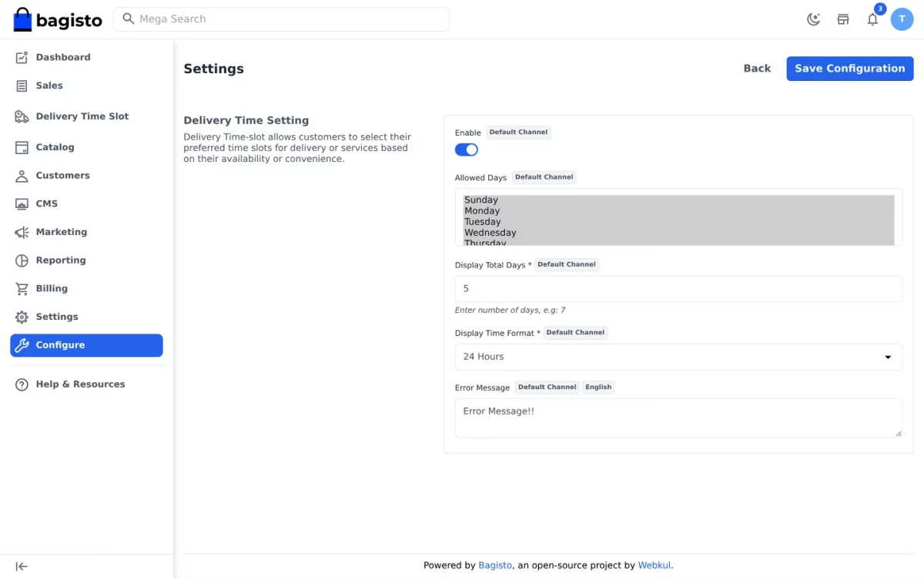Viewport: 924px width, 578px height.
Task: Open the Configure menu item
Action: [86, 345]
